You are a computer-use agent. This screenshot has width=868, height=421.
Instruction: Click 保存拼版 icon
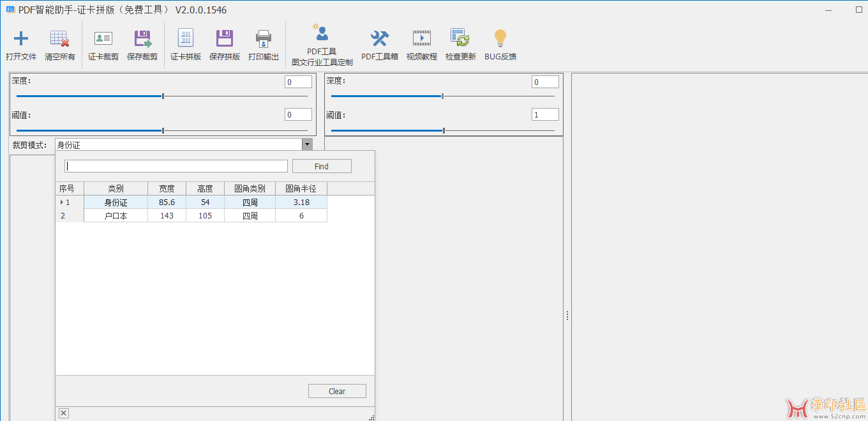point(225,38)
